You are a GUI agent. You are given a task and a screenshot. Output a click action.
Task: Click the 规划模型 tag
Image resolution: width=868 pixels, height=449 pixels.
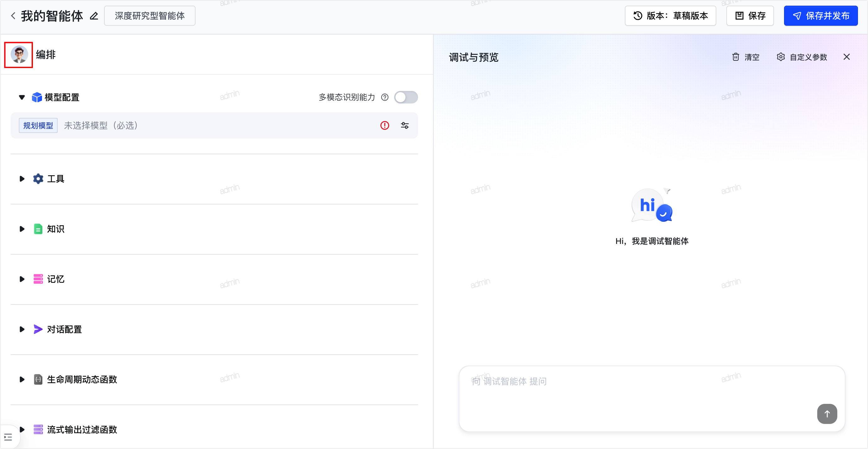pos(38,125)
